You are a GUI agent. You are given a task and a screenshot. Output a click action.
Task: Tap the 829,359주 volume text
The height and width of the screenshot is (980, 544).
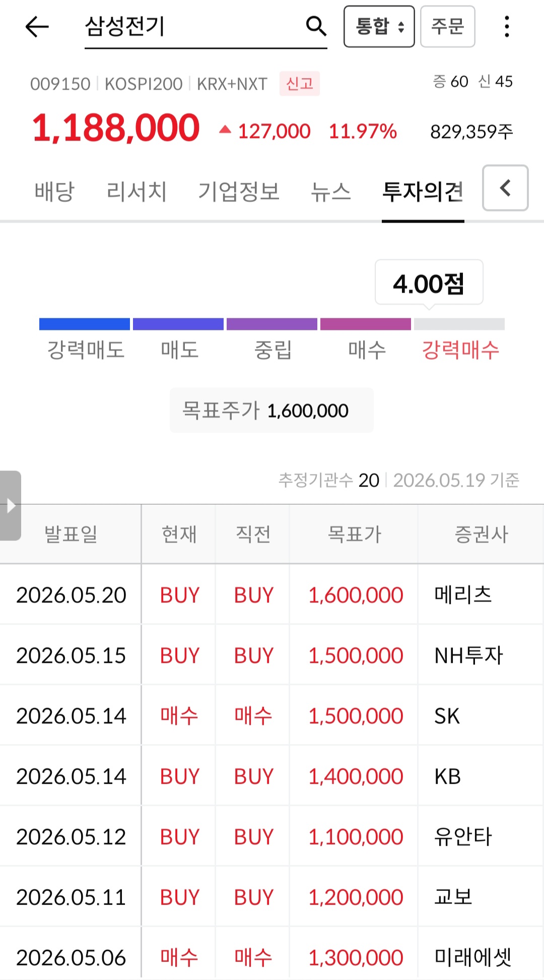click(471, 131)
